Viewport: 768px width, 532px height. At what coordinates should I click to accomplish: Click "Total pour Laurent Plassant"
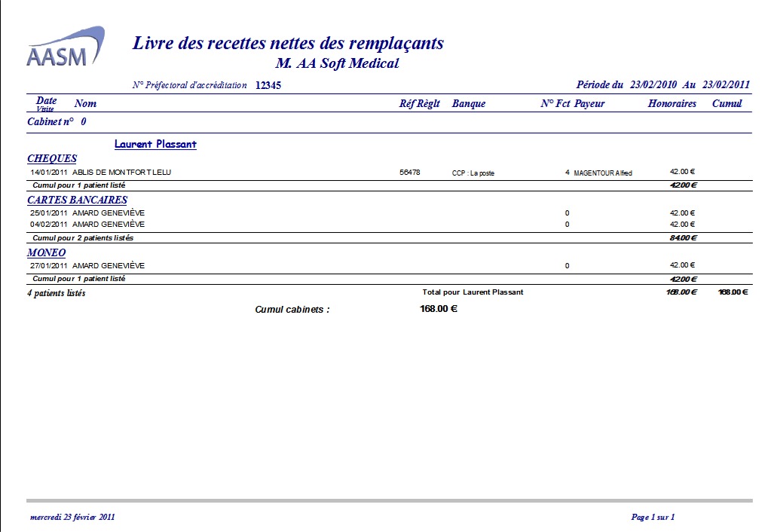point(473,292)
